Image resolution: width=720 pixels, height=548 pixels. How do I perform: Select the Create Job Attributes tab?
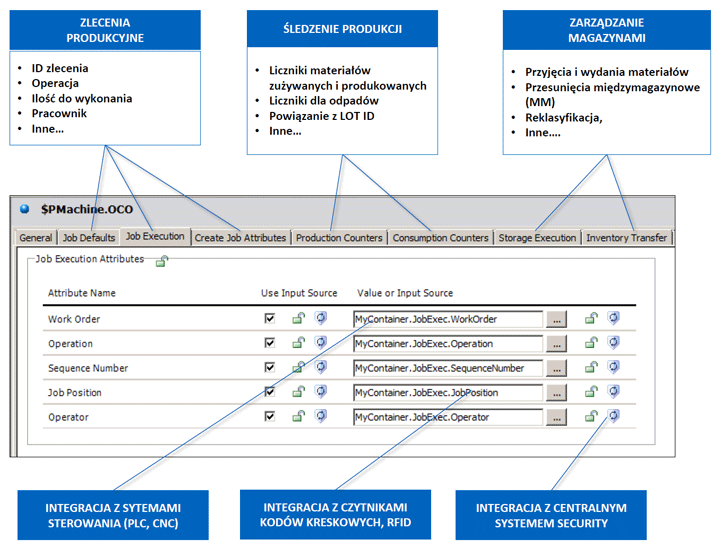(x=240, y=238)
